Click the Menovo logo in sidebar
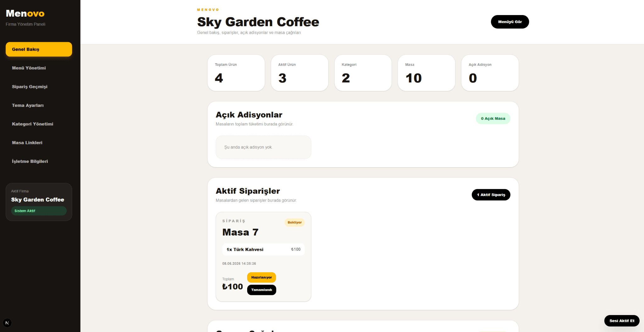 pyautogui.click(x=25, y=14)
